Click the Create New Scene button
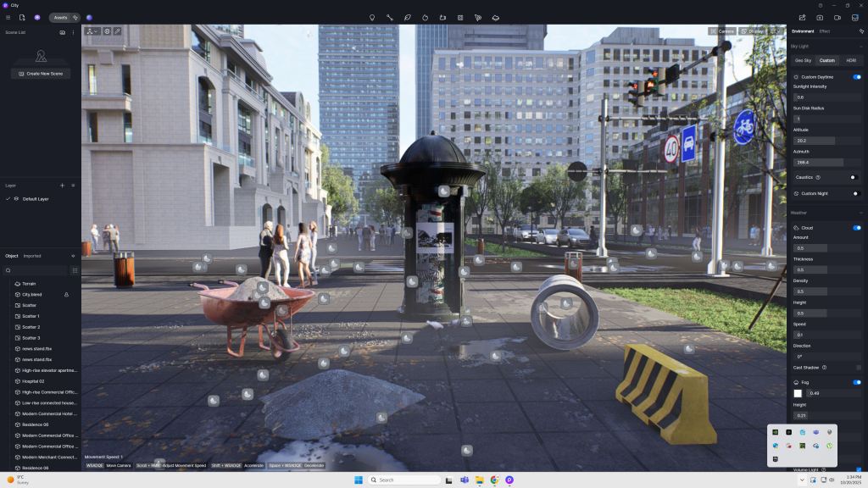Screen dimensions: 868x488 tap(40, 74)
